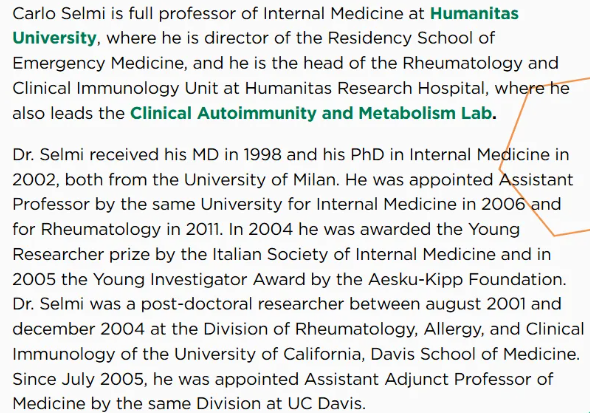The image size is (590, 413).
Task: Click the phrase 'post-doctoral researcher'
Action: point(242,304)
